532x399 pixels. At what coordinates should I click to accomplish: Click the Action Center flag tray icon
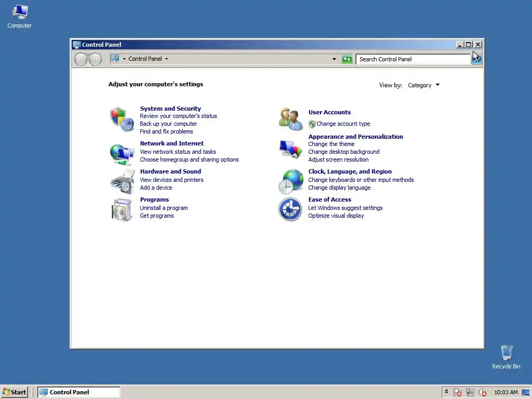(x=457, y=392)
